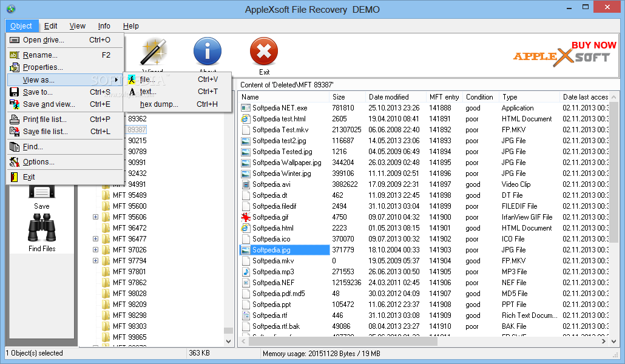Expand the MFT 96477 tree node
The image size is (625, 364).
[x=96, y=239]
